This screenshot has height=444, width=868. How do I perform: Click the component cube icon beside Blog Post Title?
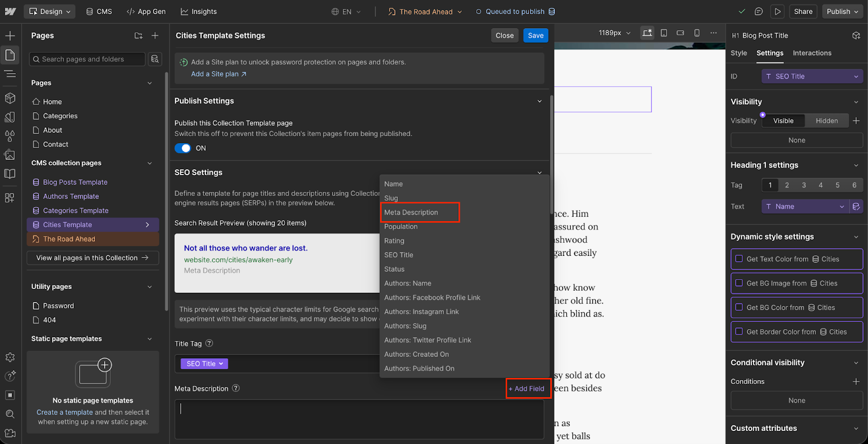[x=856, y=36]
